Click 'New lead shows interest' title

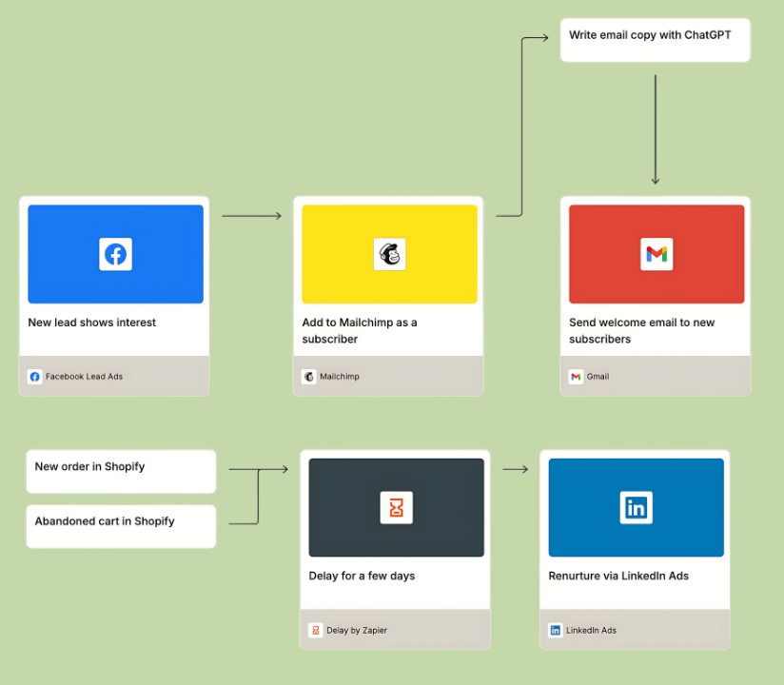(x=92, y=323)
